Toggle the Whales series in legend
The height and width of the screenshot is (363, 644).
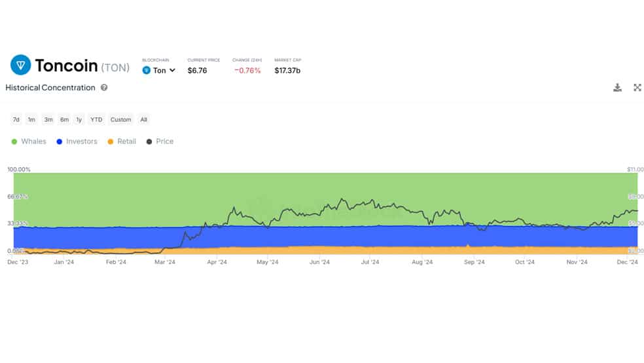(29, 142)
